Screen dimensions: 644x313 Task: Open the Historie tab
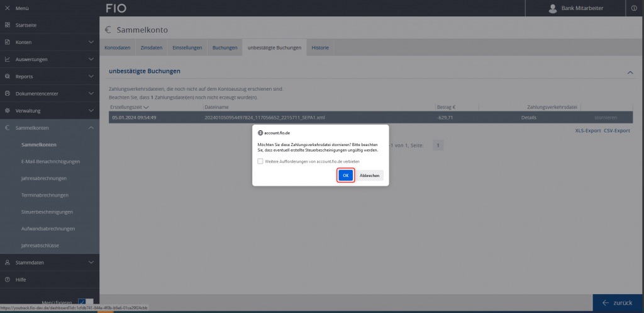[319, 48]
